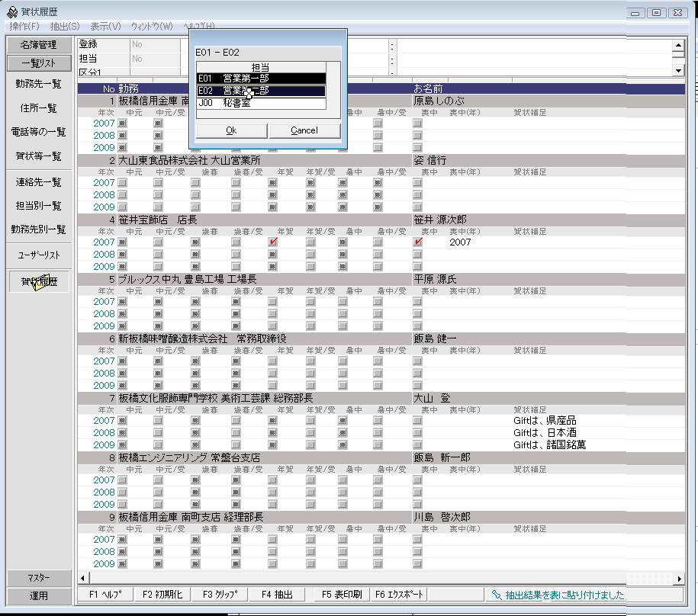698x616 pixels.
Task: Uncheck the red-checked 喪中 box for 笹井 源次郎 2007
Action: click(x=417, y=242)
